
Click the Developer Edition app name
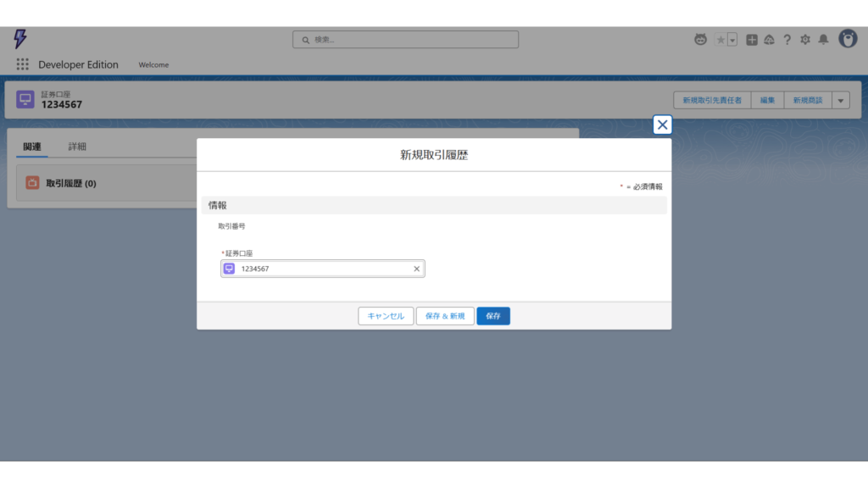pyautogui.click(x=78, y=64)
